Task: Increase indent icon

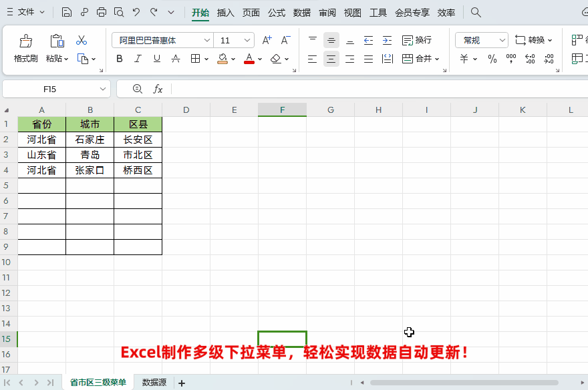Action: pyautogui.click(x=387, y=40)
